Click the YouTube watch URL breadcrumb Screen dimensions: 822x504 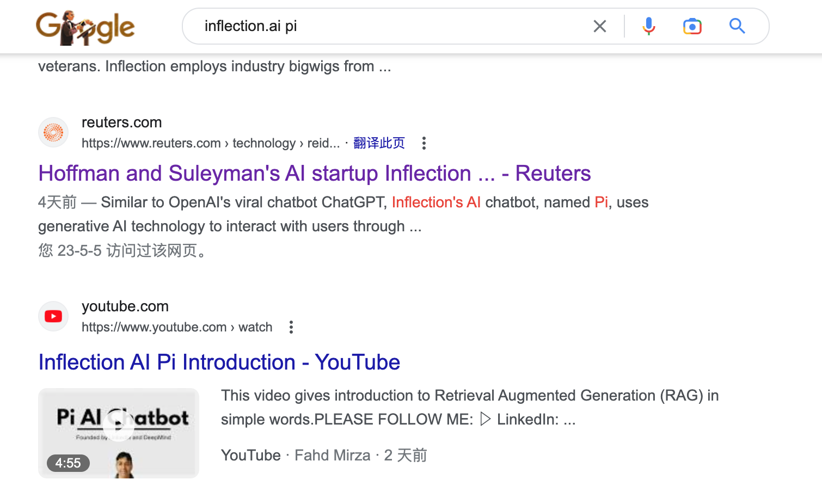click(x=176, y=327)
